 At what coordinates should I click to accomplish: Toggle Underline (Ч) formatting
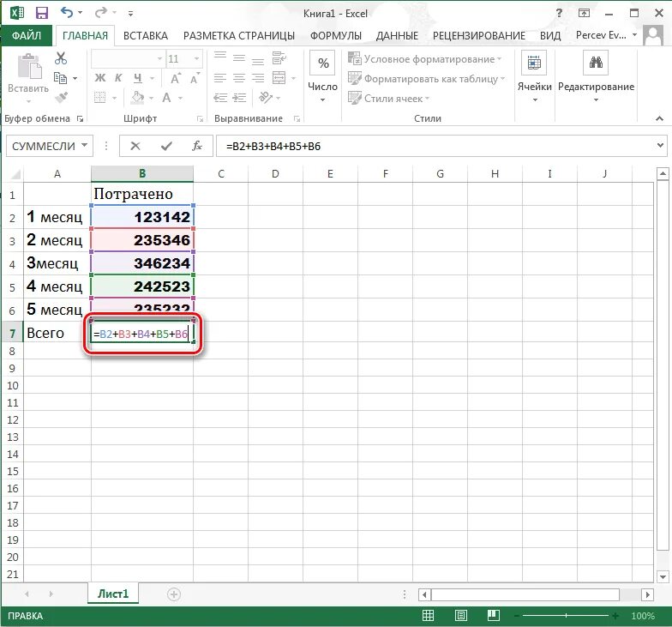tap(137, 78)
